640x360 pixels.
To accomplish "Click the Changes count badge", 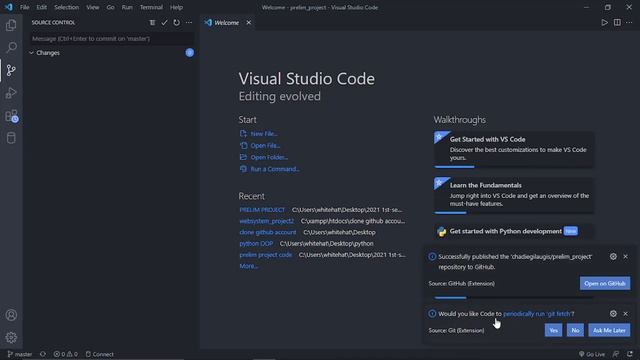I will (189, 53).
